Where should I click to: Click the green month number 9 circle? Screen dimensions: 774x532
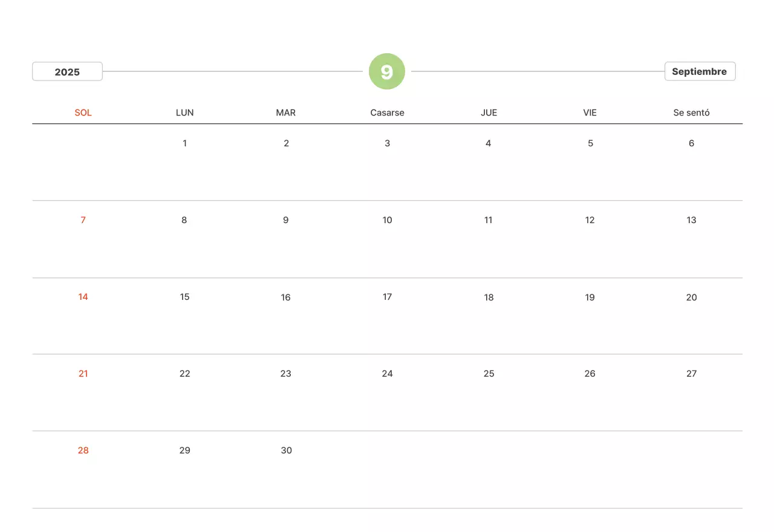[x=387, y=72]
